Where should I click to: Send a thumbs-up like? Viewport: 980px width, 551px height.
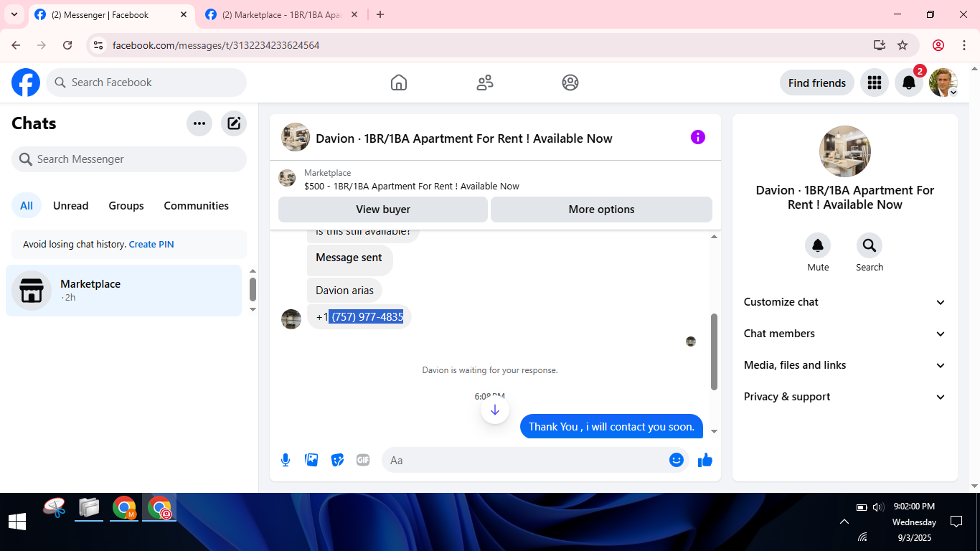[x=705, y=460]
